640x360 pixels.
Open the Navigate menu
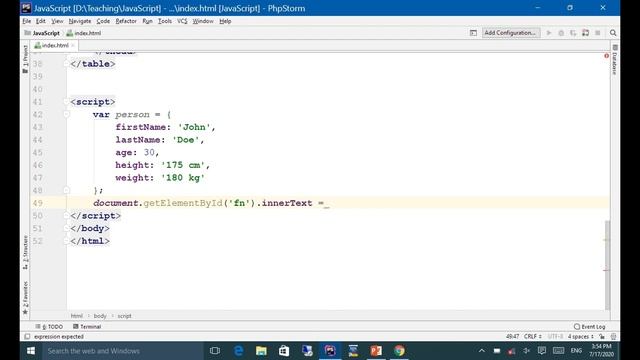[x=80, y=21]
